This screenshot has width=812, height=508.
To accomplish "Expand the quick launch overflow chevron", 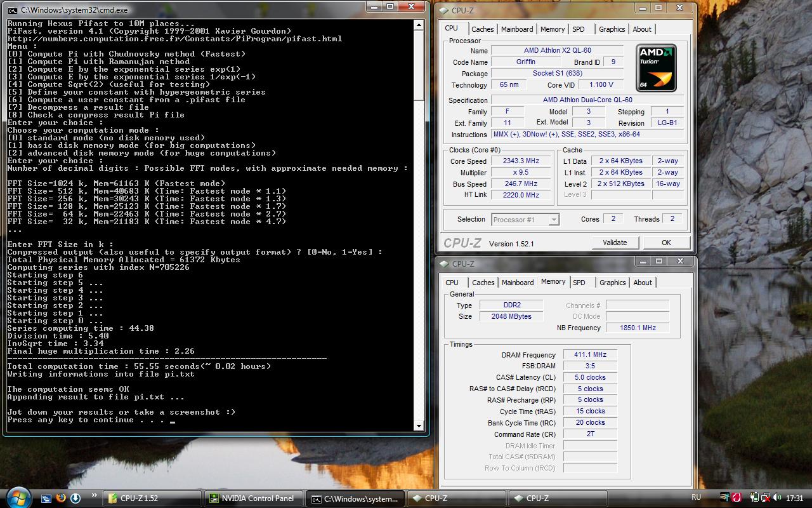I will pyautogui.click(x=95, y=495).
